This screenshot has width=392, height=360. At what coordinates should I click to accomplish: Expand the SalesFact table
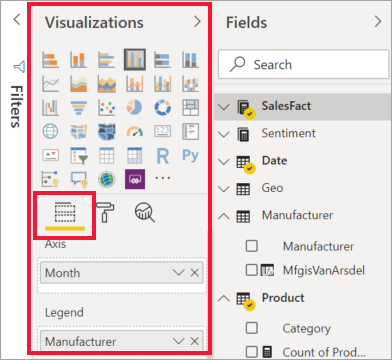point(224,107)
